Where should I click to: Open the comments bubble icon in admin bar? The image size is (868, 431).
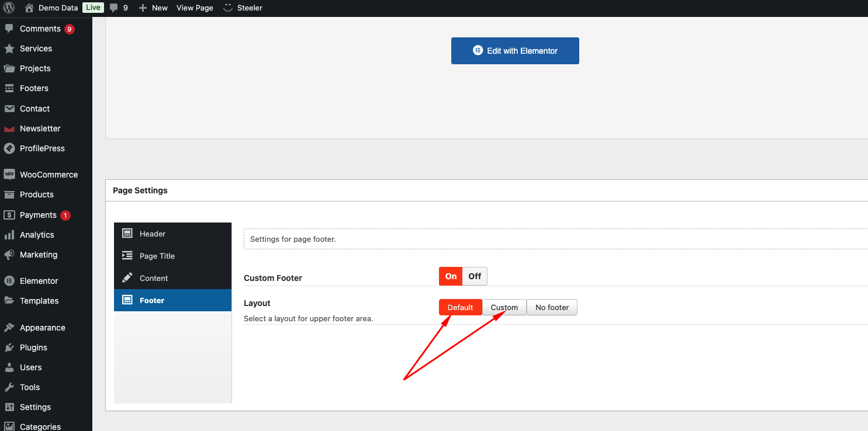tap(114, 8)
